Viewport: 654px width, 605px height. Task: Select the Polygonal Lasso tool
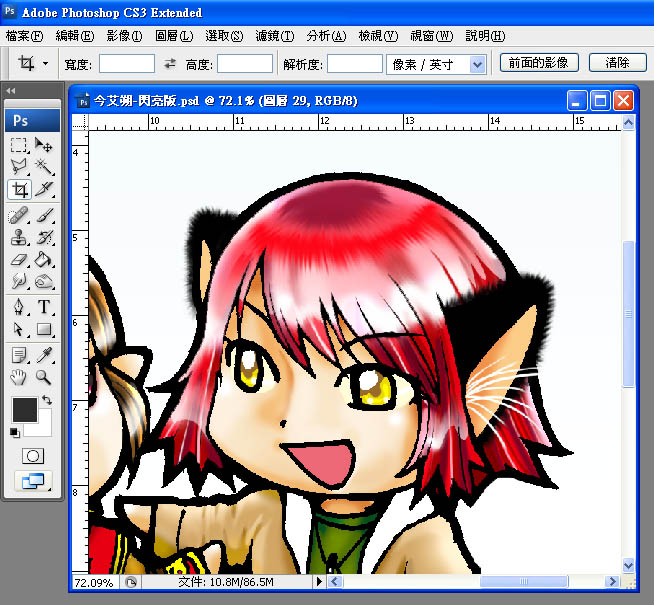tap(19, 167)
